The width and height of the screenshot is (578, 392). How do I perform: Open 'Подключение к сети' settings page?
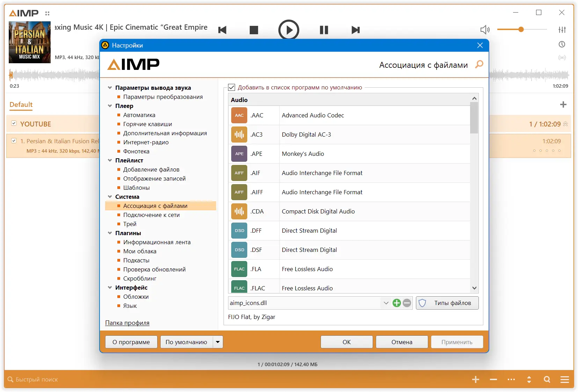[x=152, y=215]
